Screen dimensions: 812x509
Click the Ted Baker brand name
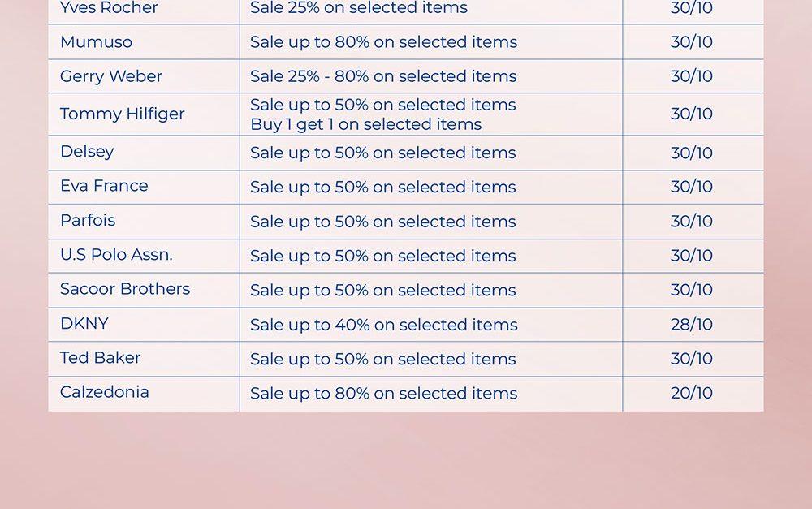coord(101,358)
